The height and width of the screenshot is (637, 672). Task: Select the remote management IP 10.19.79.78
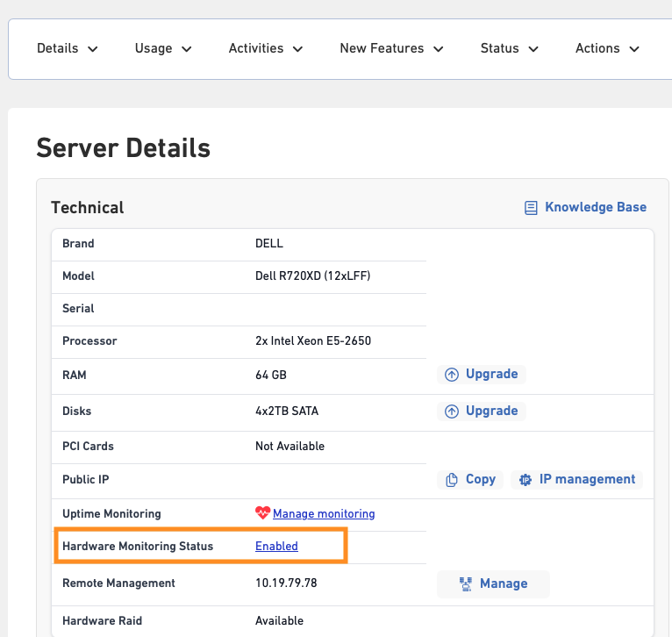(286, 583)
